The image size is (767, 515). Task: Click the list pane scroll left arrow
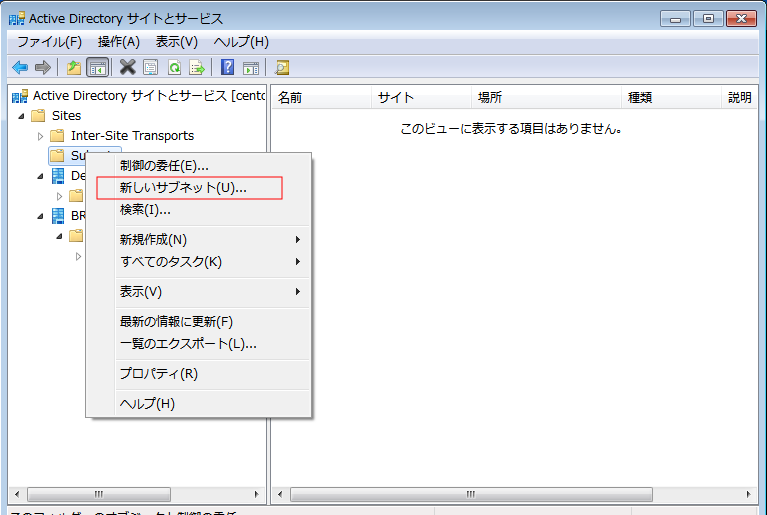[280, 494]
